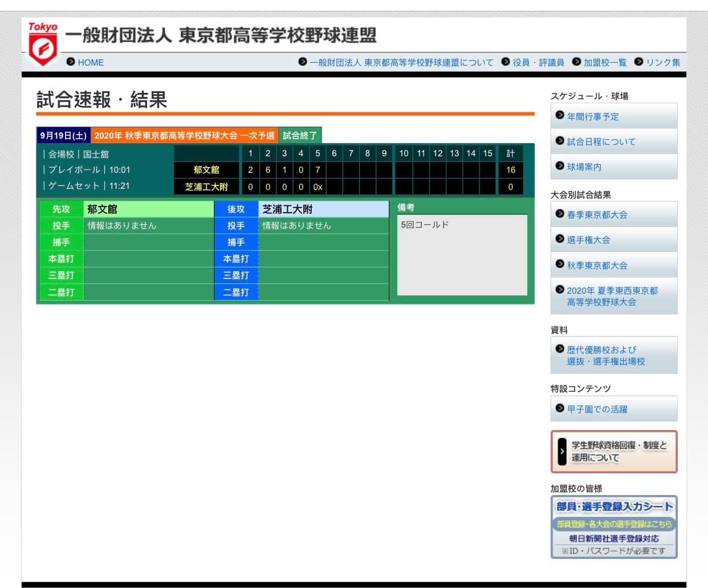Click arrow icon beside 試合日程について
This screenshot has width=708, height=588.
[560, 140]
